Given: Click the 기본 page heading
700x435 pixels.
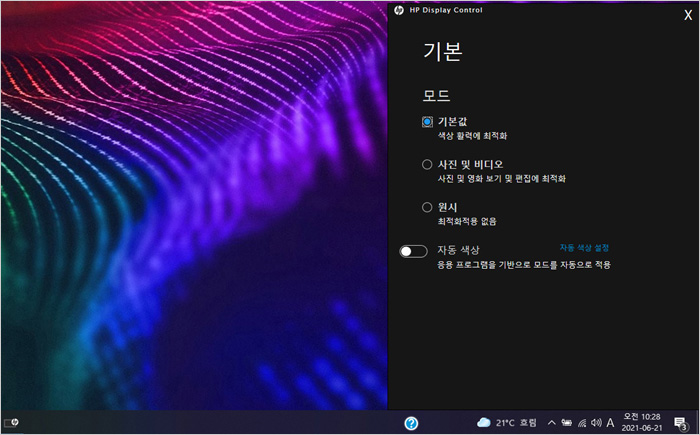Looking at the screenshot, I should 442,52.
